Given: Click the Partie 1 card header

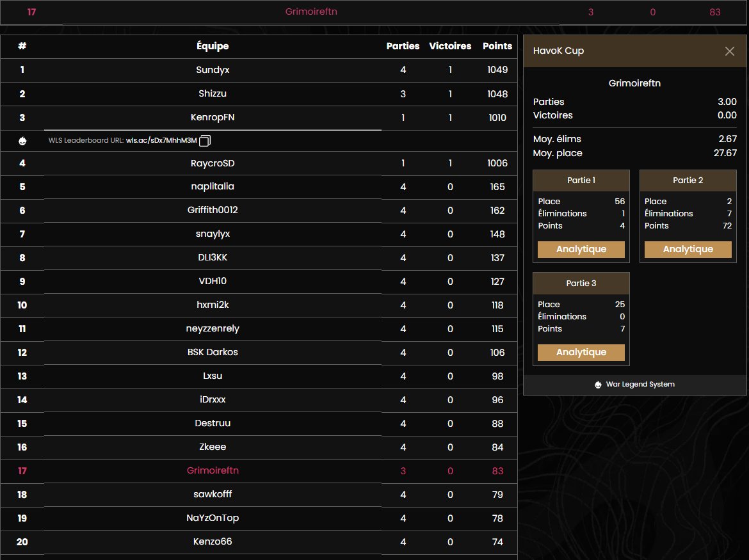Looking at the screenshot, I should tap(581, 180).
